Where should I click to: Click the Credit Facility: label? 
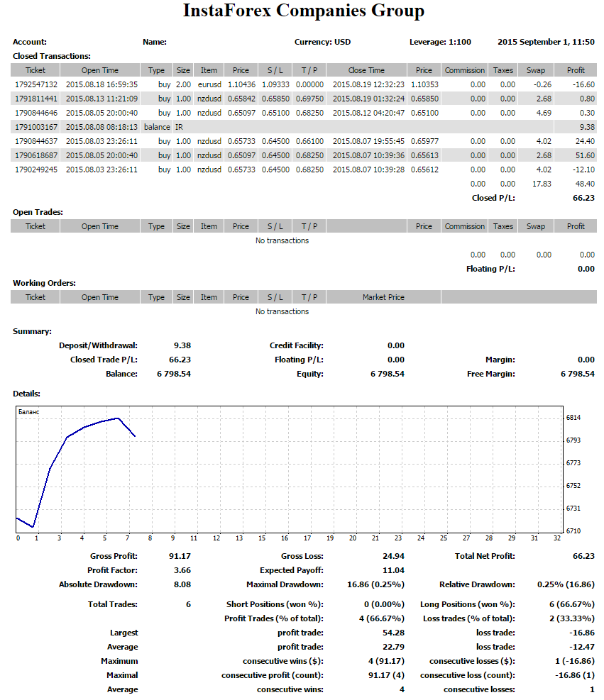[297, 345]
